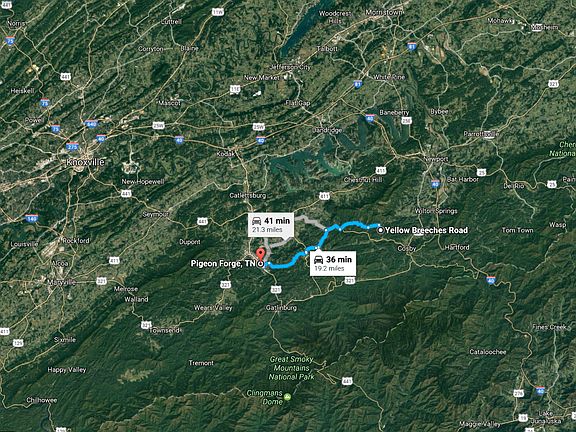This screenshot has width=576, height=432.
Task: Click the Clingmans Dome green landmark icon
Action: click(x=287, y=397)
